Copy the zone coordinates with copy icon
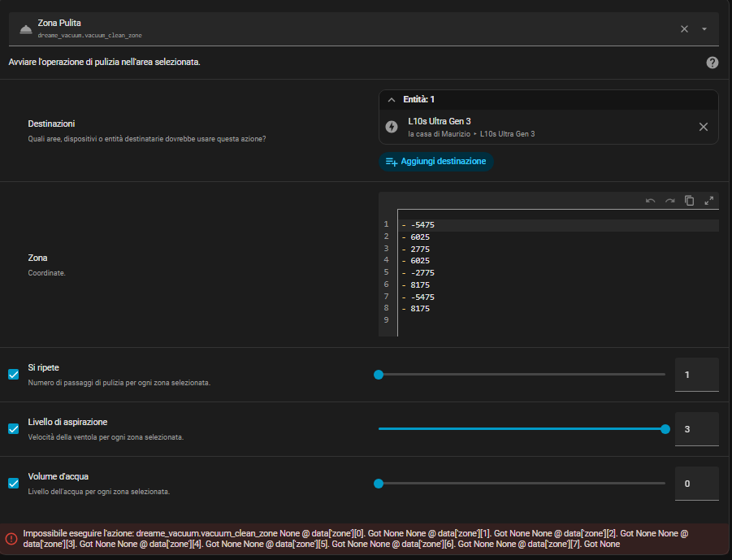 pos(689,201)
